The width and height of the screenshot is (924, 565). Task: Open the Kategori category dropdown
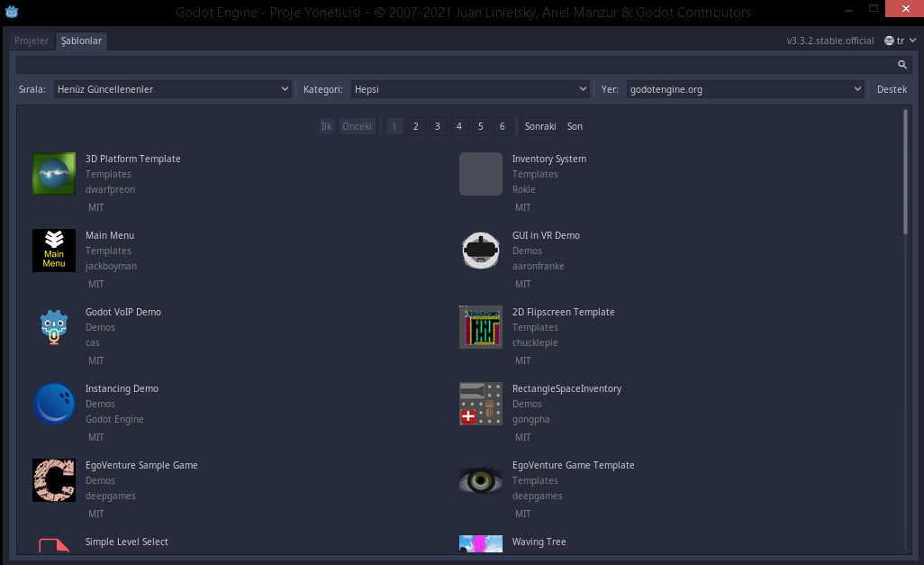[x=470, y=89]
